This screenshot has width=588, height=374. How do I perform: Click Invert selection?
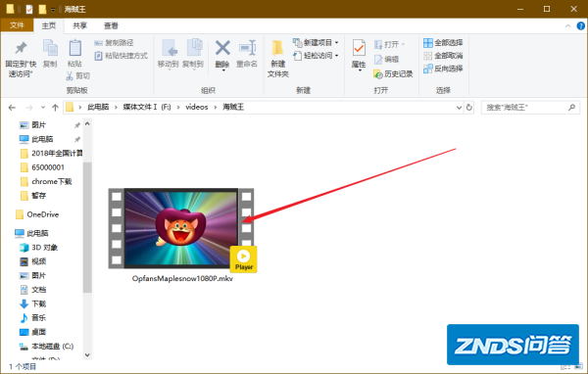(443, 69)
